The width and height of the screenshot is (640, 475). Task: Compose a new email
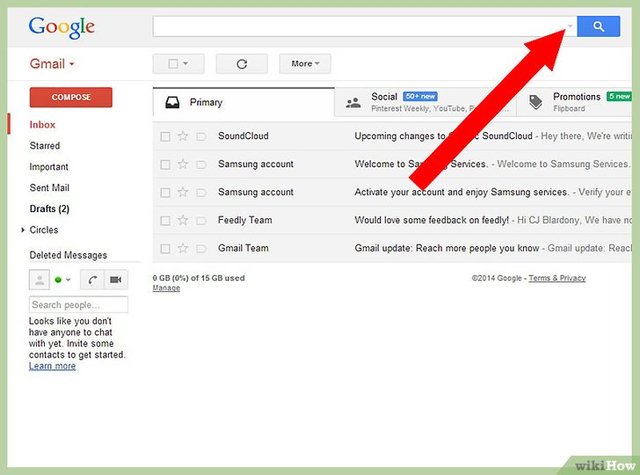tap(71, 97)
